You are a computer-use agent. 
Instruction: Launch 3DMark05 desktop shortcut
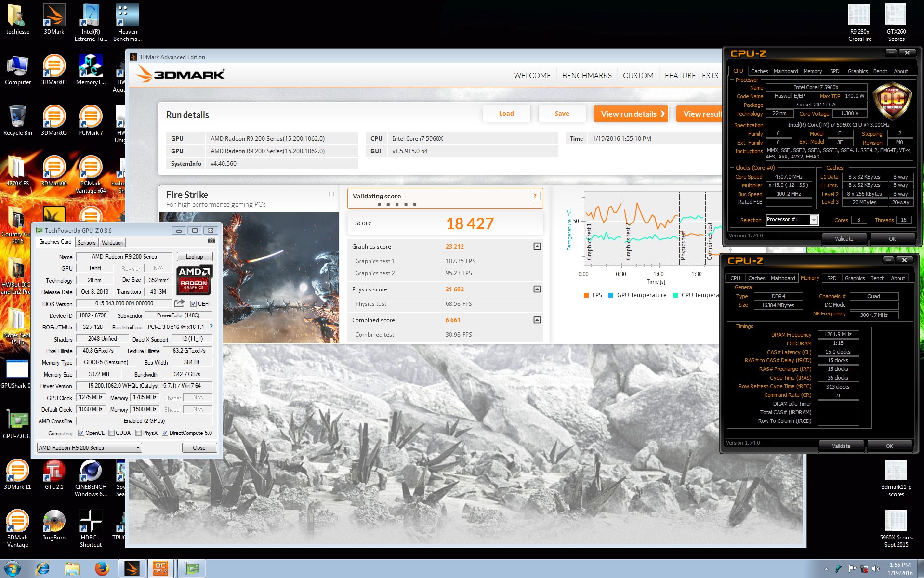point(54,121)
